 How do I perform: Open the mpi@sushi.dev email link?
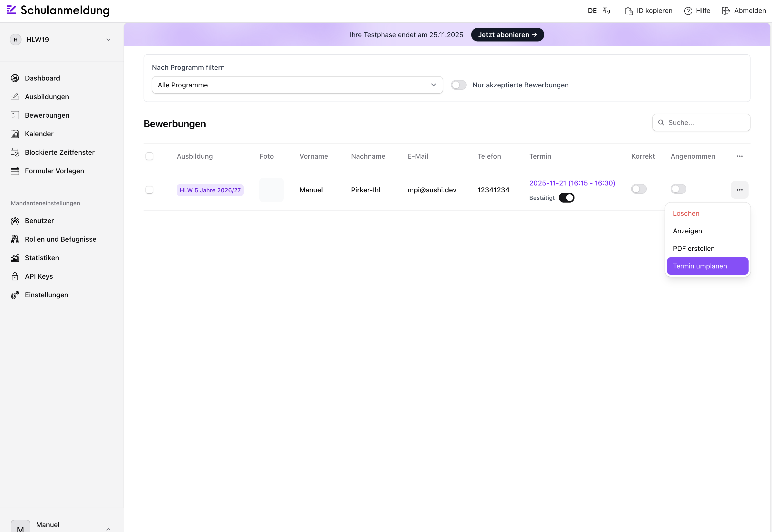pos(432,190)
